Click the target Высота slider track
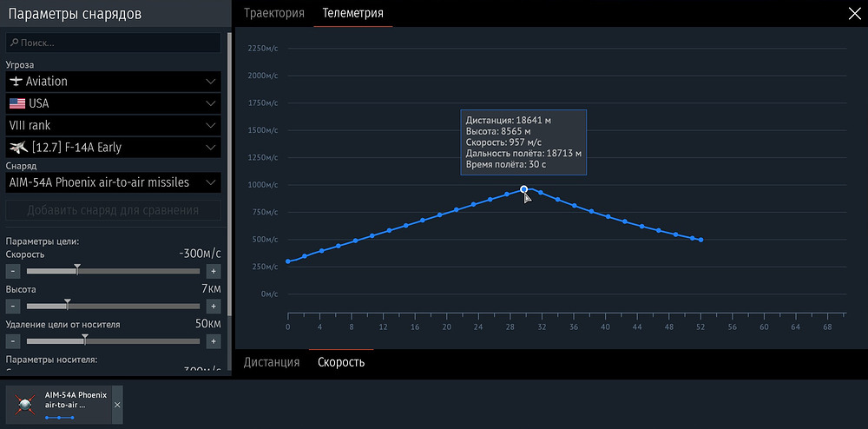 click(113, 306)
